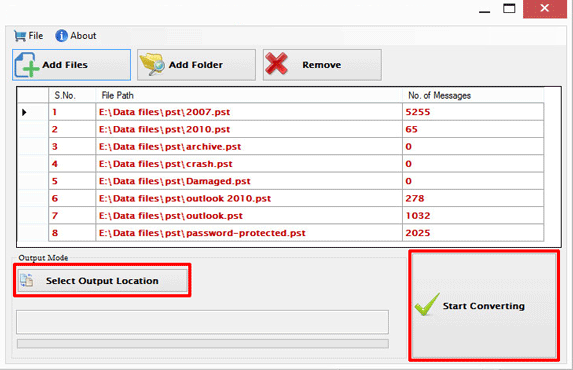Open the About menu
The height and width of the screenshot is (370, 573).
pos(76,36)
